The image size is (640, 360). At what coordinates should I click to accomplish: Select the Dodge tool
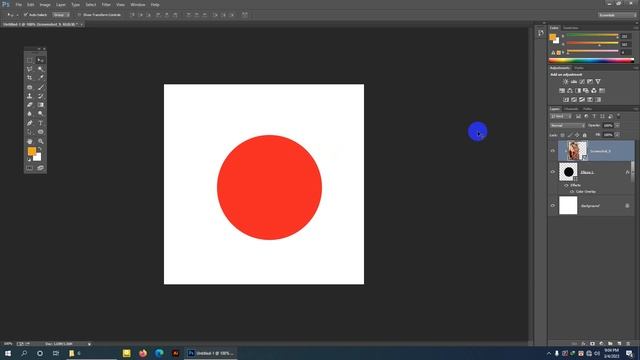[40, 114]
